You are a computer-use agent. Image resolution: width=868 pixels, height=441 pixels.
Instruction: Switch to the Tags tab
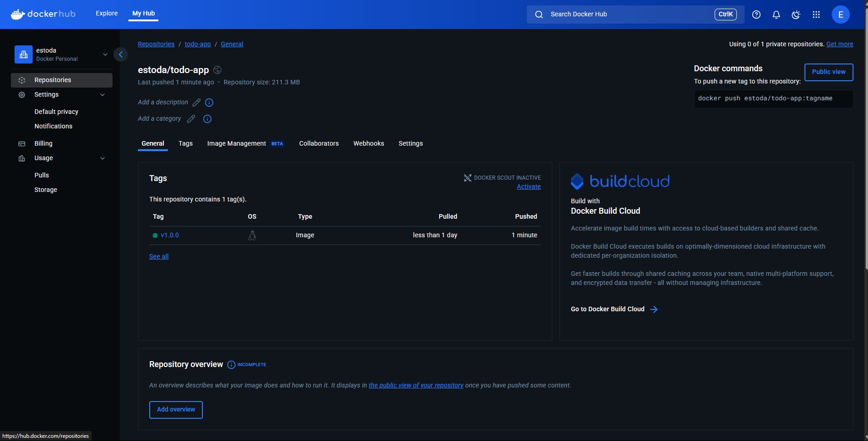click(x=186, y=143)
